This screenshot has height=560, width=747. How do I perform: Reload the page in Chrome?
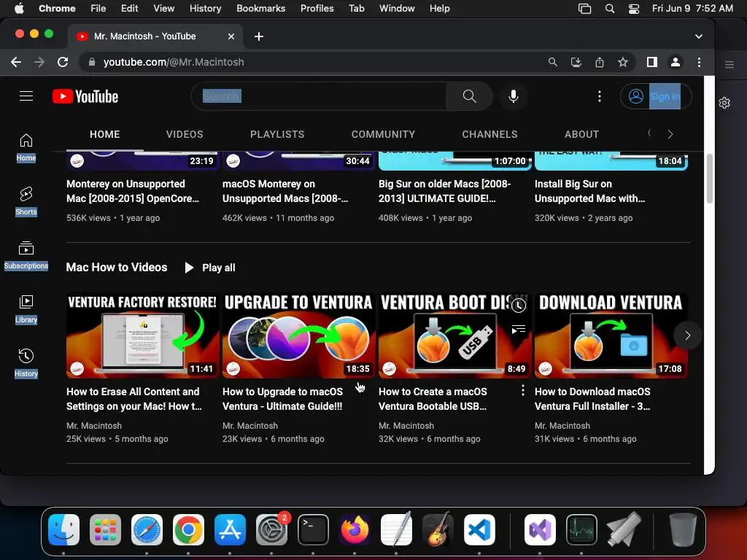tap(63, 62)
